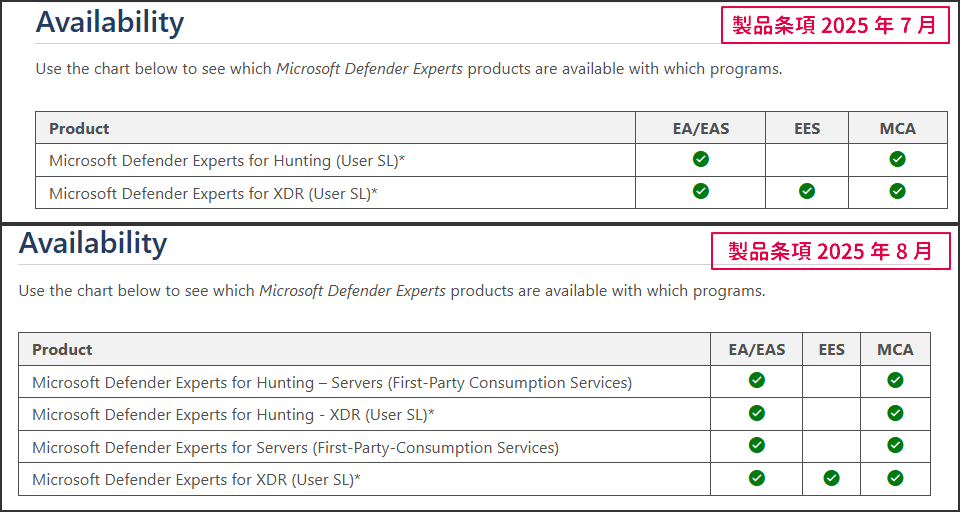
Task: Click the upper Availability heading
Action: (x=110, y=23)
